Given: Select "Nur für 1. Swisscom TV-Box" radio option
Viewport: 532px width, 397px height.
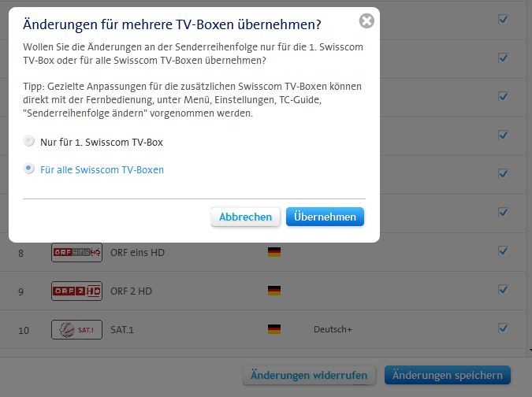Looking at the screenshot, I should point(30,142).
